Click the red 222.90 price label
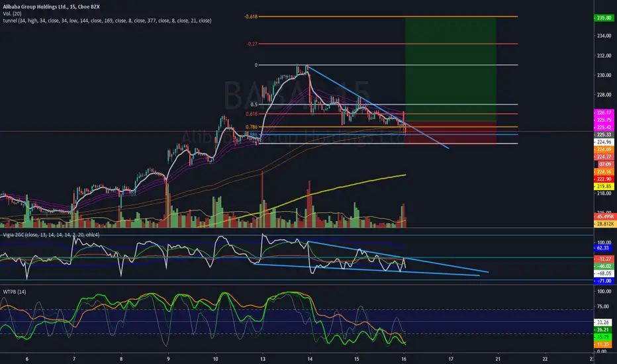The width and height of the screenshot is (617, 364). 604,179
